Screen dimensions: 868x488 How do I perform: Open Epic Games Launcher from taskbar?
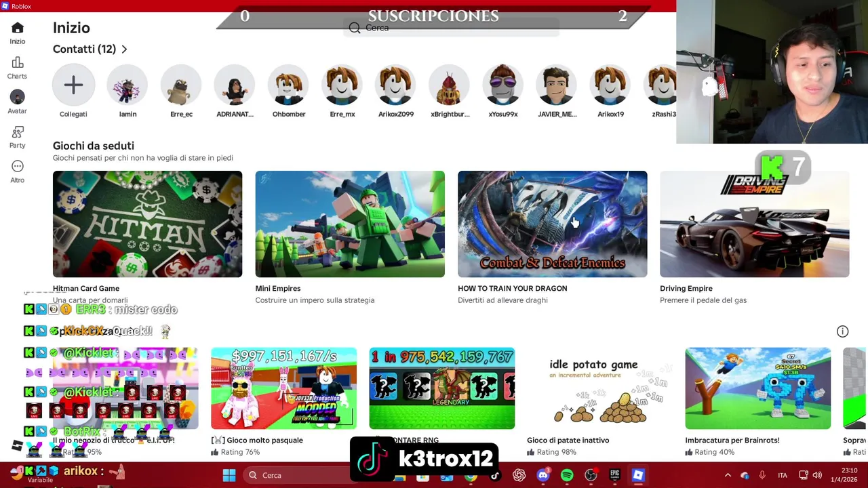[x=614, y=475]
